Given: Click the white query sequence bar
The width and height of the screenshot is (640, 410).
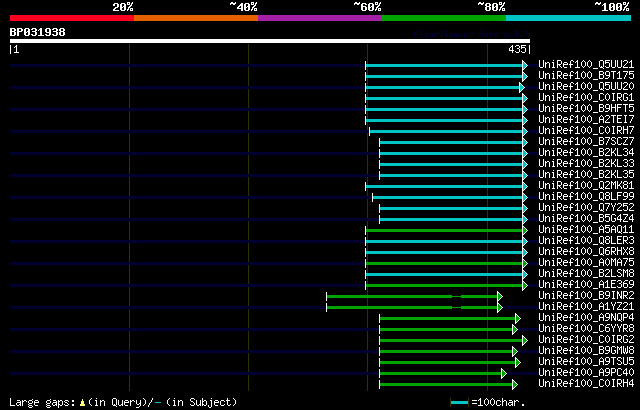Looking at the screenshot, I should click(270, 41).
